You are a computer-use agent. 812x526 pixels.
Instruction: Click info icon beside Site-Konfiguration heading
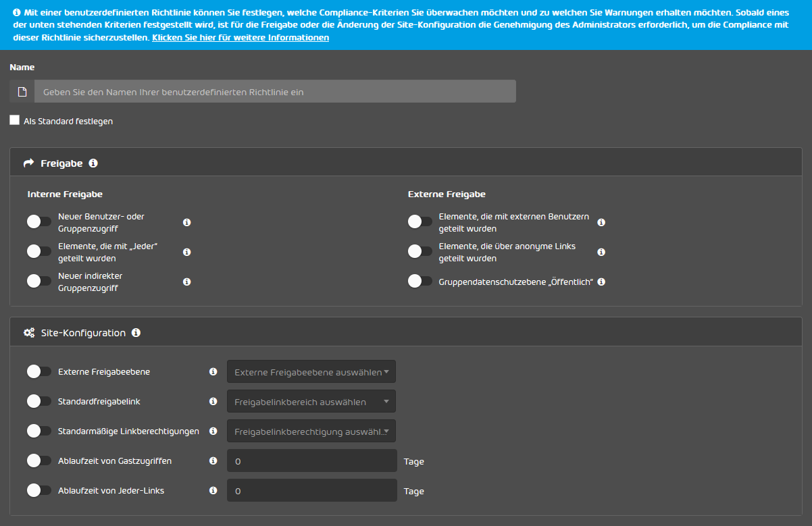[x=136, y=333]
